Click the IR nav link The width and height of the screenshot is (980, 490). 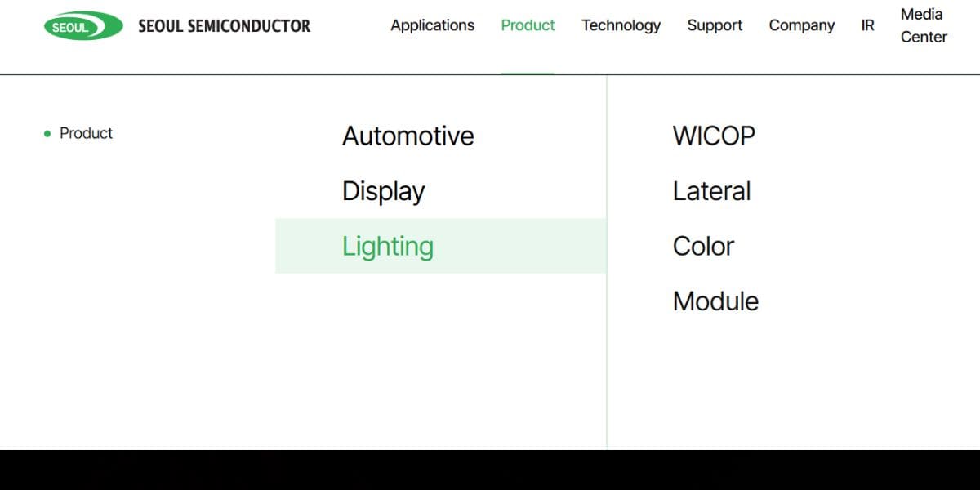pos(867,25)
